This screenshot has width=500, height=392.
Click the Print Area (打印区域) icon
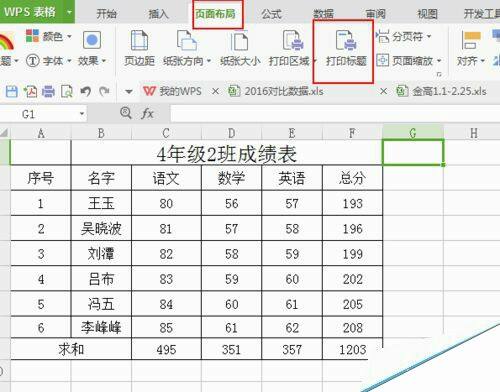293,41
